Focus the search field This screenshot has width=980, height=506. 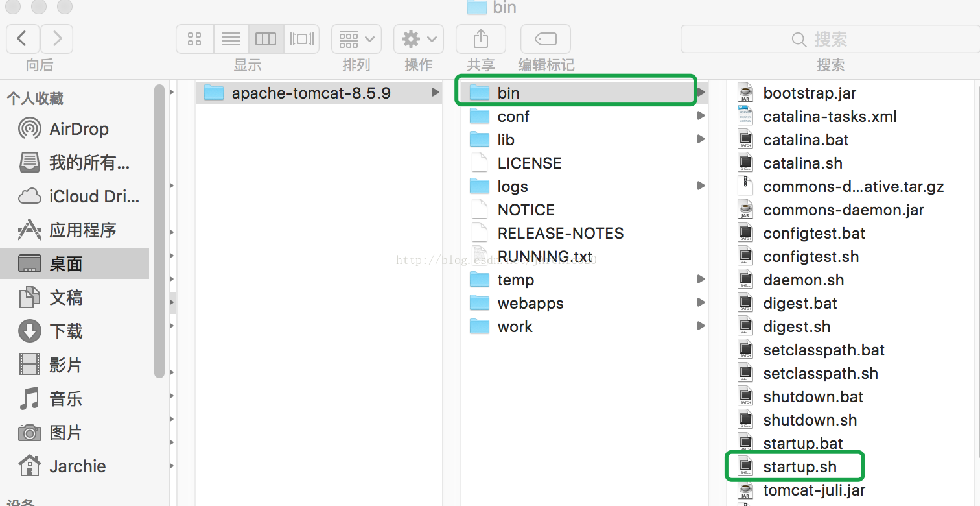830,39
